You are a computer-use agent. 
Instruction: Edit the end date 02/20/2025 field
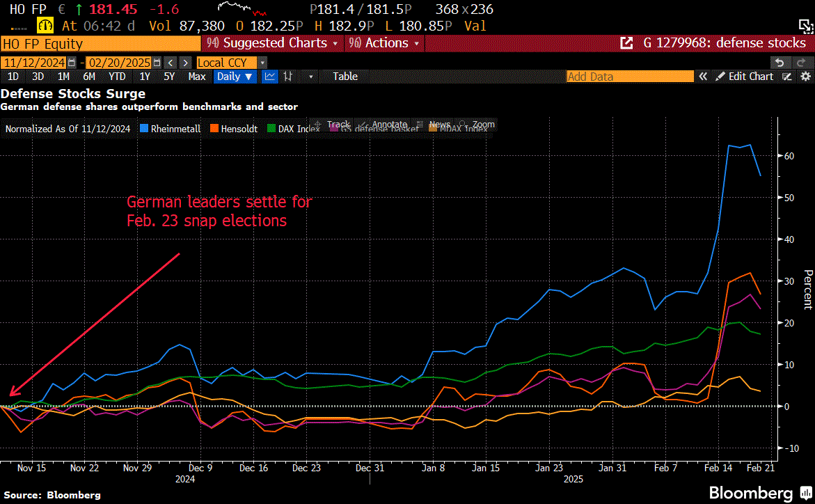119,63
